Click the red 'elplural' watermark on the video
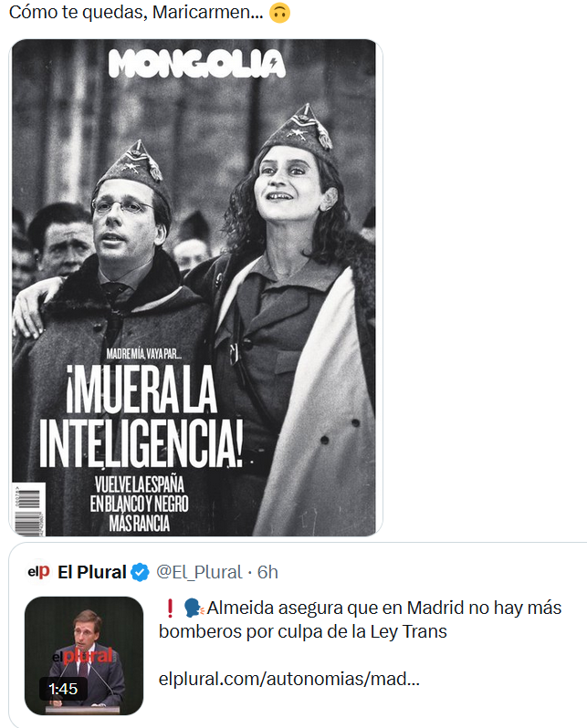This screenshot has height=728, width=587. (x=82, y=656)
